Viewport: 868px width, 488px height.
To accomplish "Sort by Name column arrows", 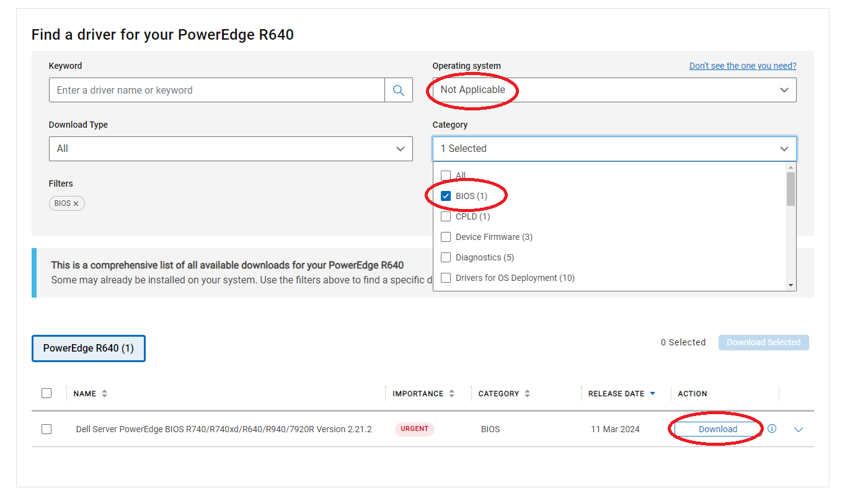I will click(x=104, y=394).
